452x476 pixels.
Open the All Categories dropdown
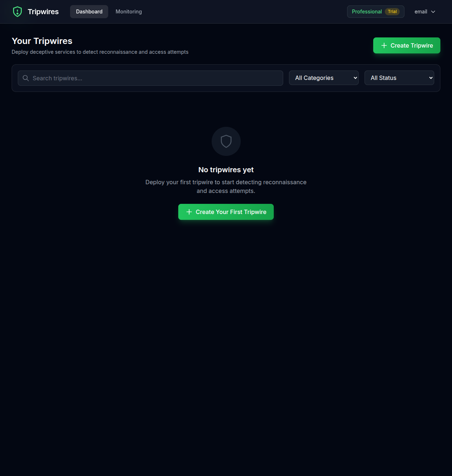pos(324,78)
